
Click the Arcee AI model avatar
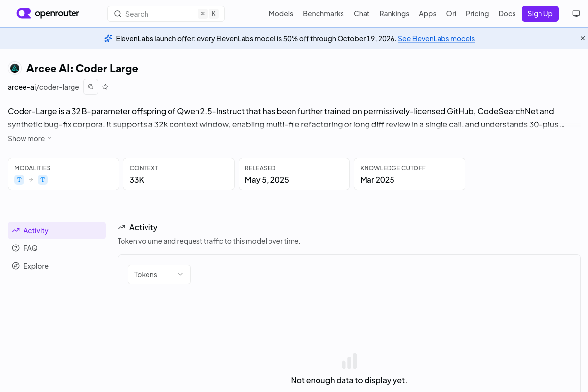point(15,68)
